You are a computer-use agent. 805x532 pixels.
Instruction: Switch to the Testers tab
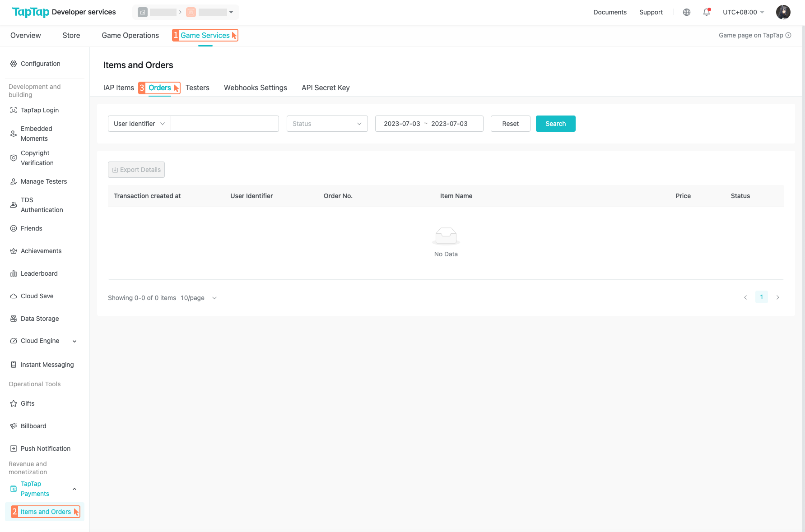198,88
